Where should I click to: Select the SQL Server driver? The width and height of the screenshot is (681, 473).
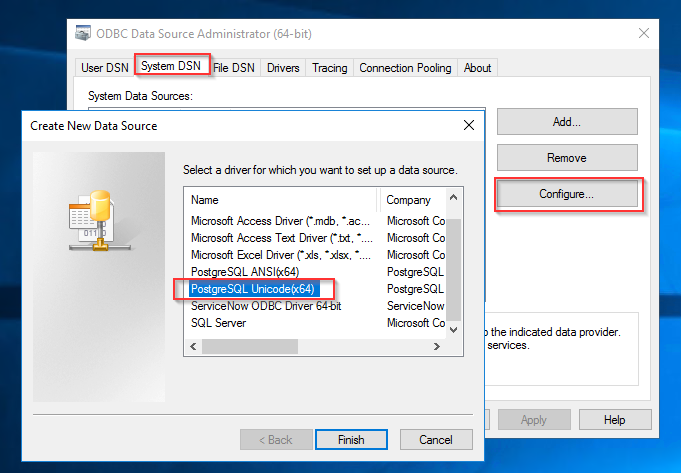[218, 323]
